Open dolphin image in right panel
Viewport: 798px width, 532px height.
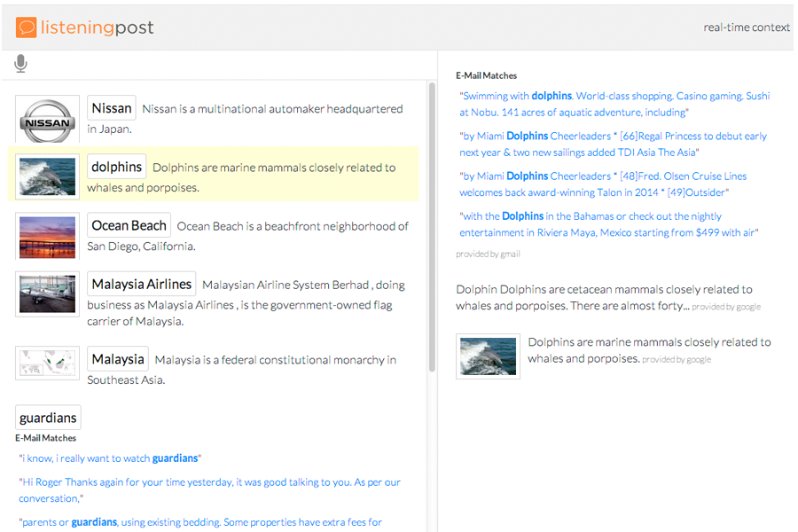[488, 356]
